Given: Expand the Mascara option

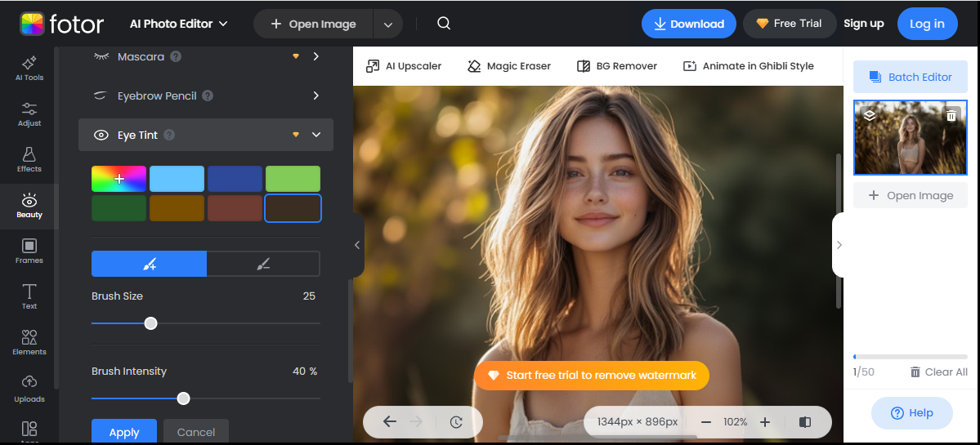Looking at the screenshot, I should click(316, 57).
